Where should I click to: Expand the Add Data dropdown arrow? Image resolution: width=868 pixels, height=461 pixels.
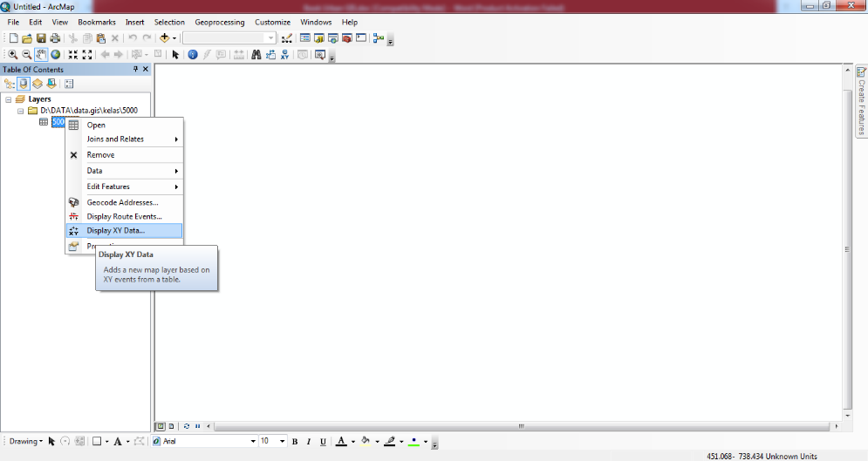click(x=174, y=38)
